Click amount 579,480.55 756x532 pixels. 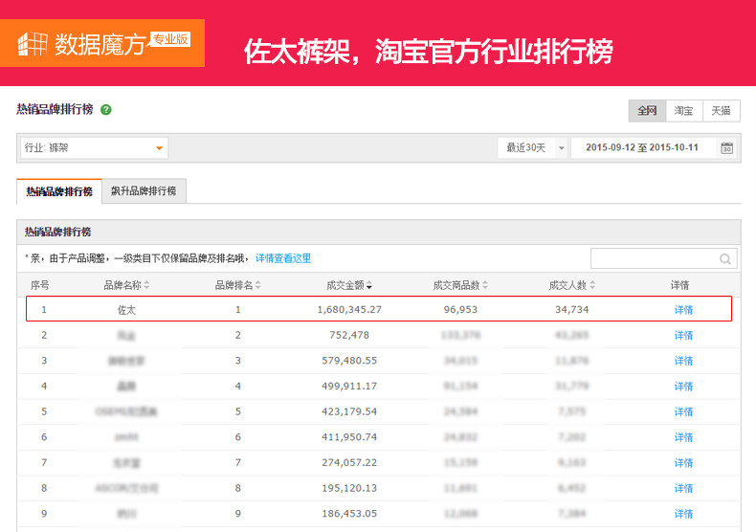[349, 361]
